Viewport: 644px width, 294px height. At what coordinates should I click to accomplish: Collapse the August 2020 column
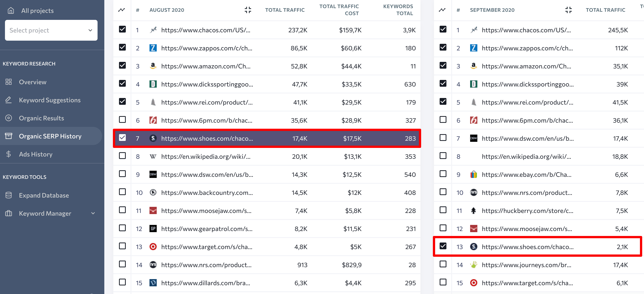coord(248,10)
